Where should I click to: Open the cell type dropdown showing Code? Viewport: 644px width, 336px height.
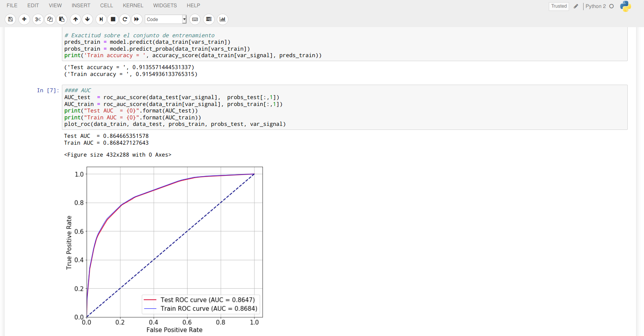(x=166, y=19)
